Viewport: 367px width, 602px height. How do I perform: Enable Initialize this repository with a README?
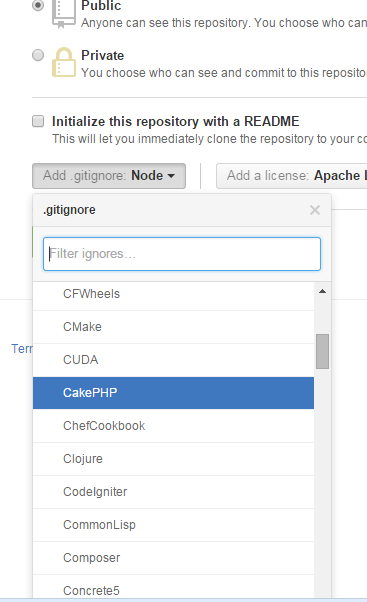pyautogui.click(x=38, y=121)
